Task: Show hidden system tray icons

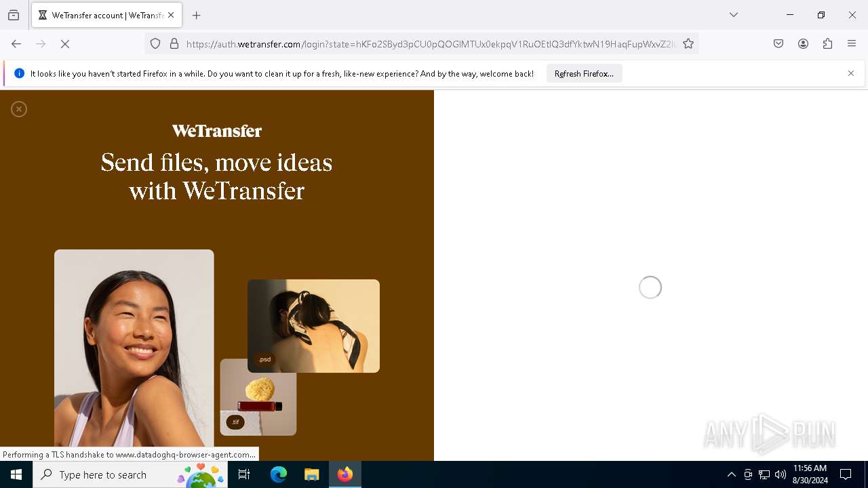Action: [731, 474]
